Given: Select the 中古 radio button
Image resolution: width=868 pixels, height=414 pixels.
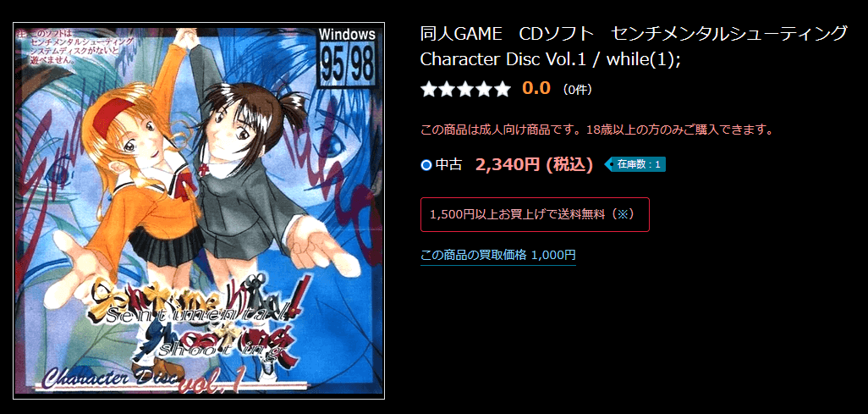Looking at the screenshot, I should tap(426, 164).
